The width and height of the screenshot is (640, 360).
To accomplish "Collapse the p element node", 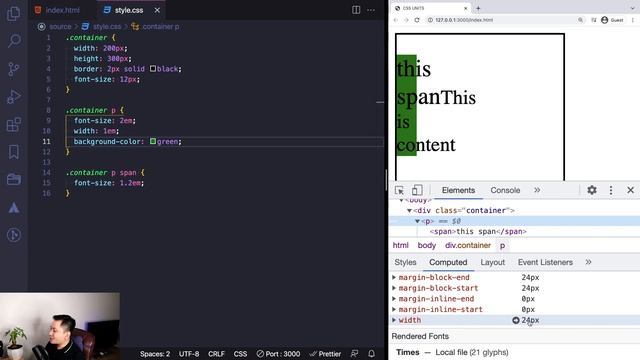I will tap(417, 221).
